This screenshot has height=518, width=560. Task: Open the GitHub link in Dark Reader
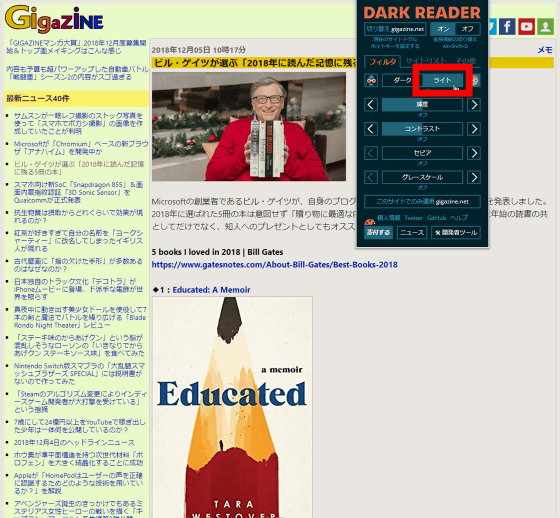tap(436, 218)
